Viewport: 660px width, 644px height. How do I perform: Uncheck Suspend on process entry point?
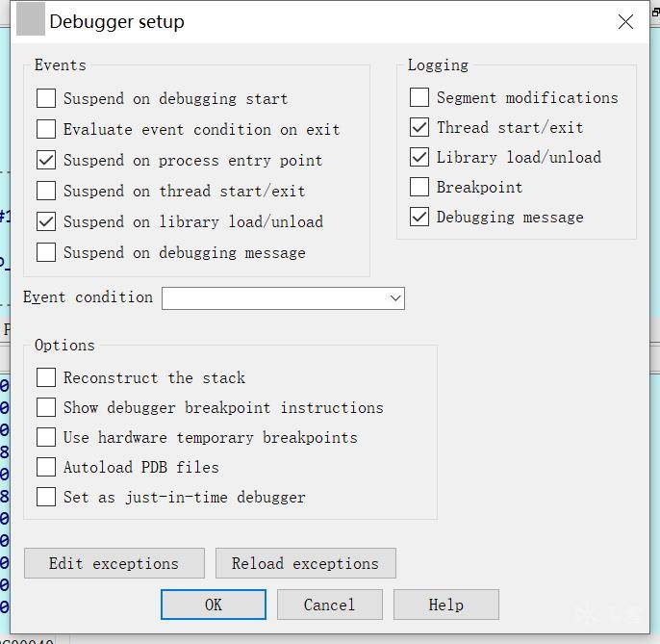coord(46,160)
